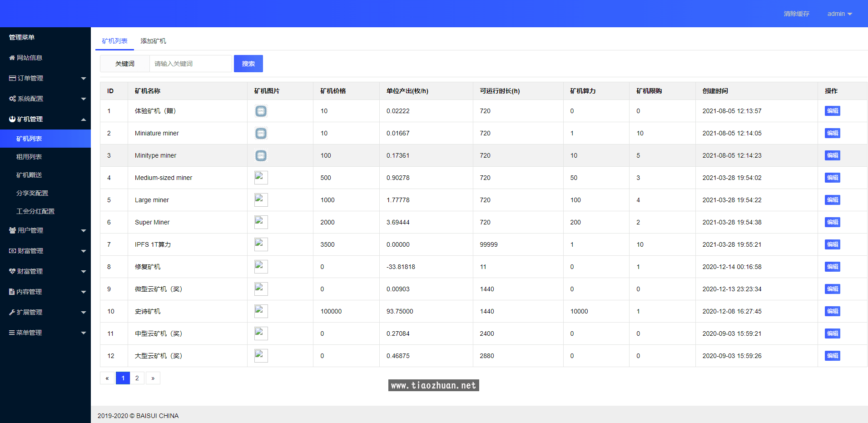Expand the 菜单管理 submenu arrow
This screenshot has height=423, width=868.
pos(83,333)
